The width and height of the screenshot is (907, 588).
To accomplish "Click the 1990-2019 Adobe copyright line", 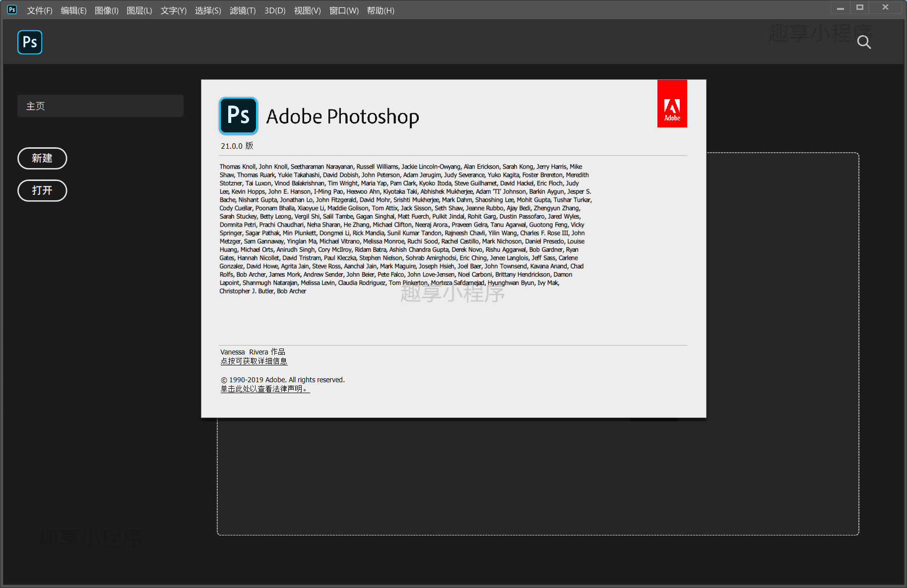I will point(282,380).
